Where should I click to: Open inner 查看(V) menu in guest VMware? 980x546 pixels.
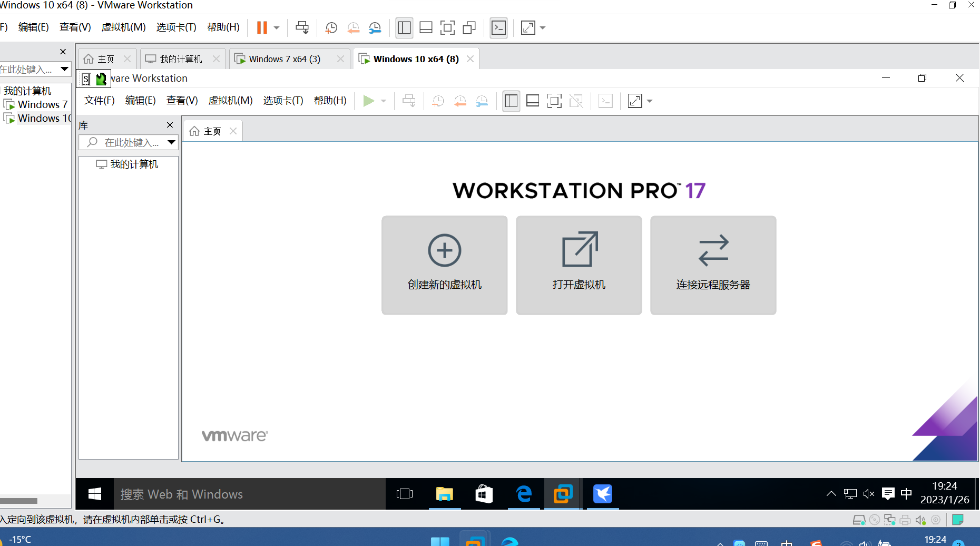click(x=182, y=100)
